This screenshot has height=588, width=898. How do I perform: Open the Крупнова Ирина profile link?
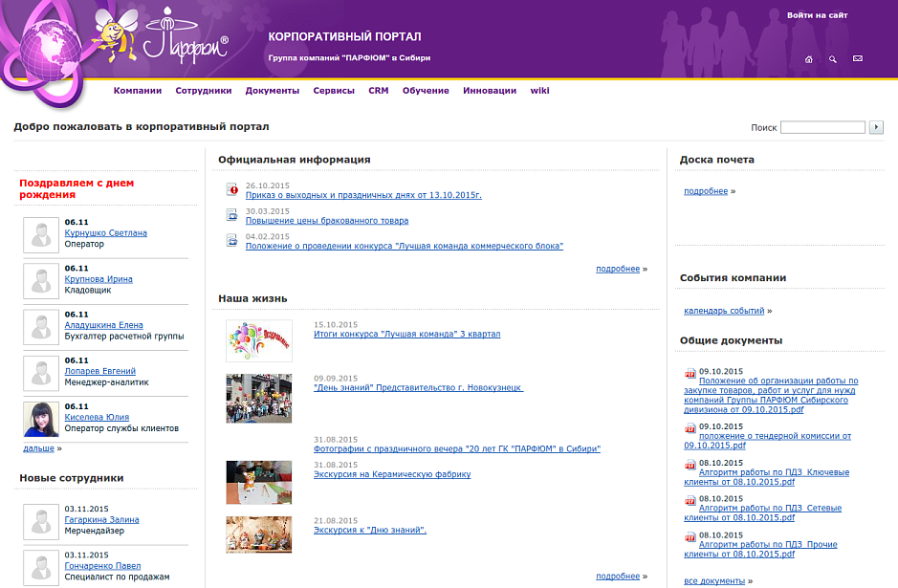[99, 279]
